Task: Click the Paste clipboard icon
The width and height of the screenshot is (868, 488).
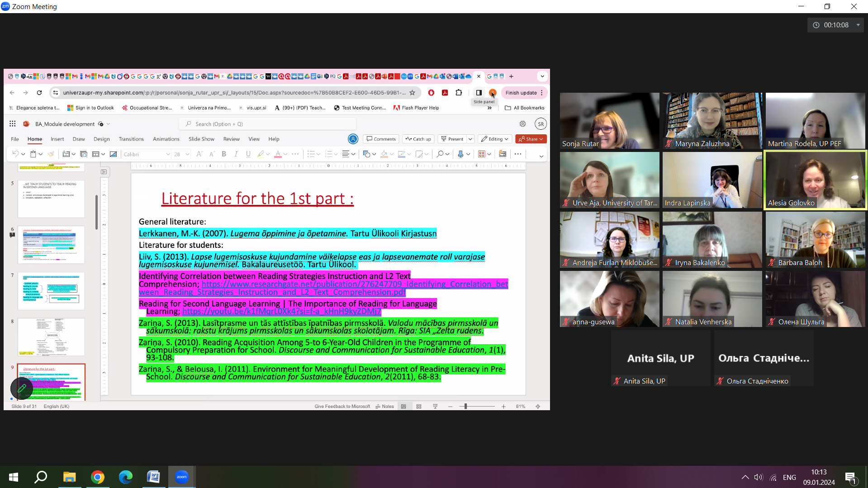Action: (33, 154)
